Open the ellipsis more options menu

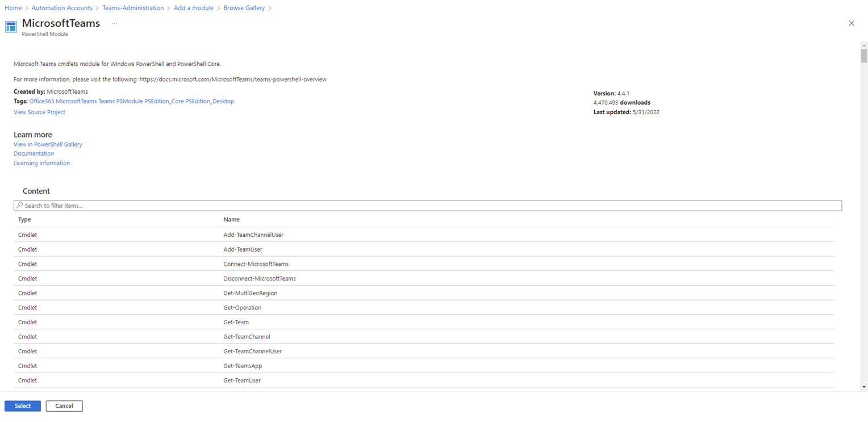pos(114,23)
